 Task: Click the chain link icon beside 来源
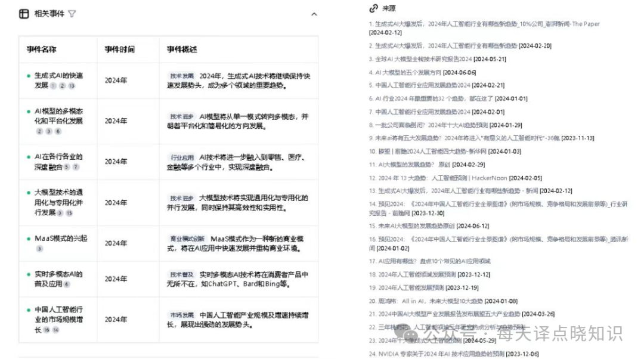(x=373, y=8)
